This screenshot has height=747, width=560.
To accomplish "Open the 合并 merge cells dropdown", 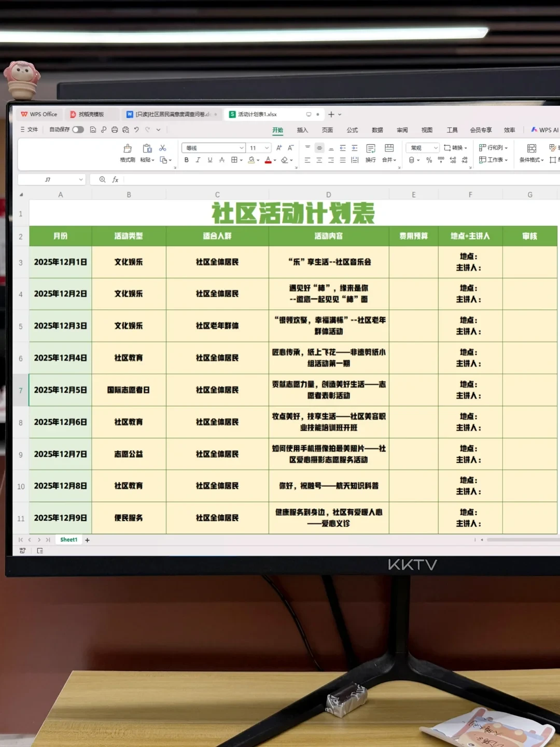I will [x=389, y=160].
